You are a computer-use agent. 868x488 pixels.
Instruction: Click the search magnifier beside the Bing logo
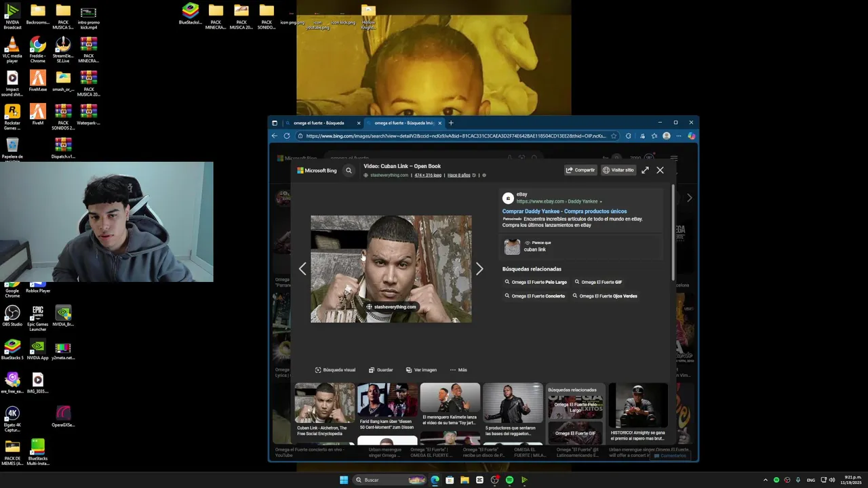pyautogui.click(x=349, y=170)
